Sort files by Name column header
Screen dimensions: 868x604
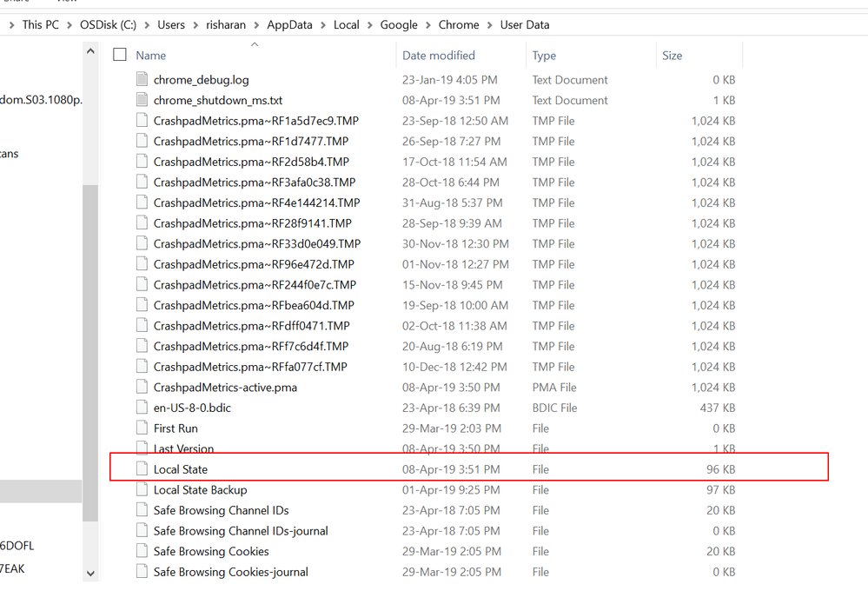click(151, 56)
